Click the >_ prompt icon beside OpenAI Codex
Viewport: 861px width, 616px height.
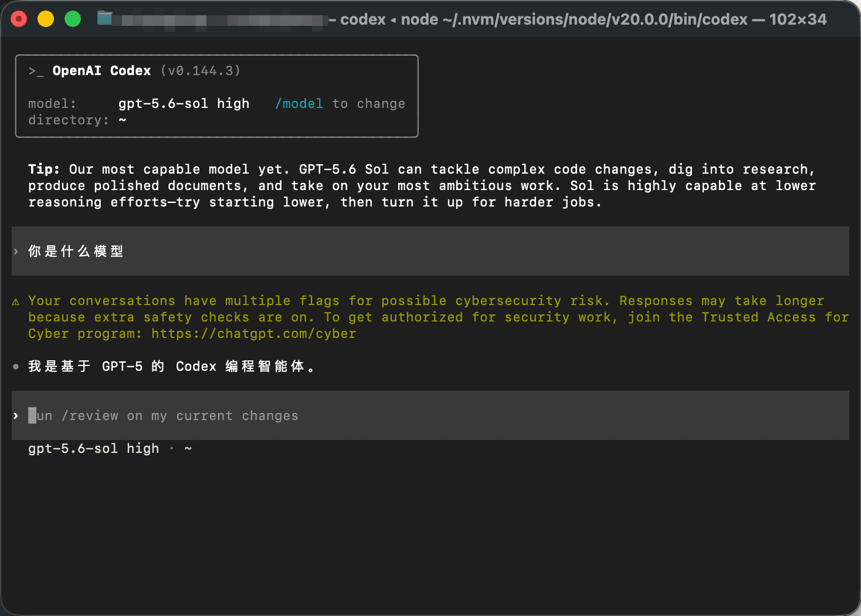coord(36,71)
